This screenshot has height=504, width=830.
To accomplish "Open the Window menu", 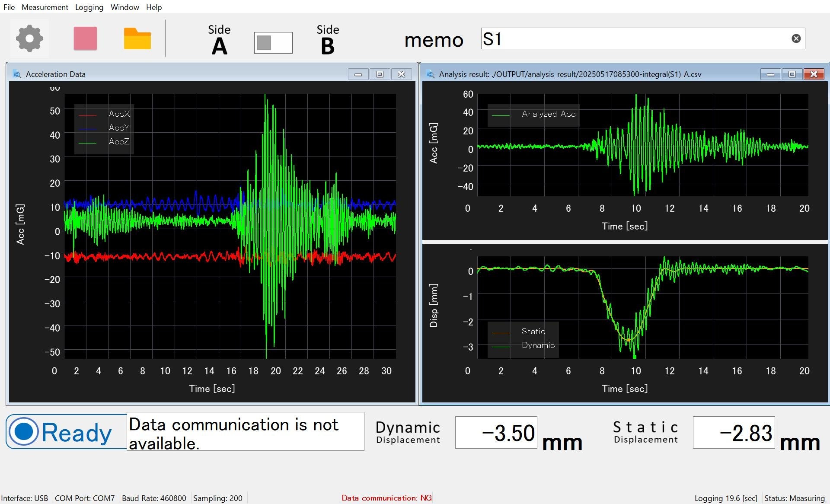I will coord(124,7).
